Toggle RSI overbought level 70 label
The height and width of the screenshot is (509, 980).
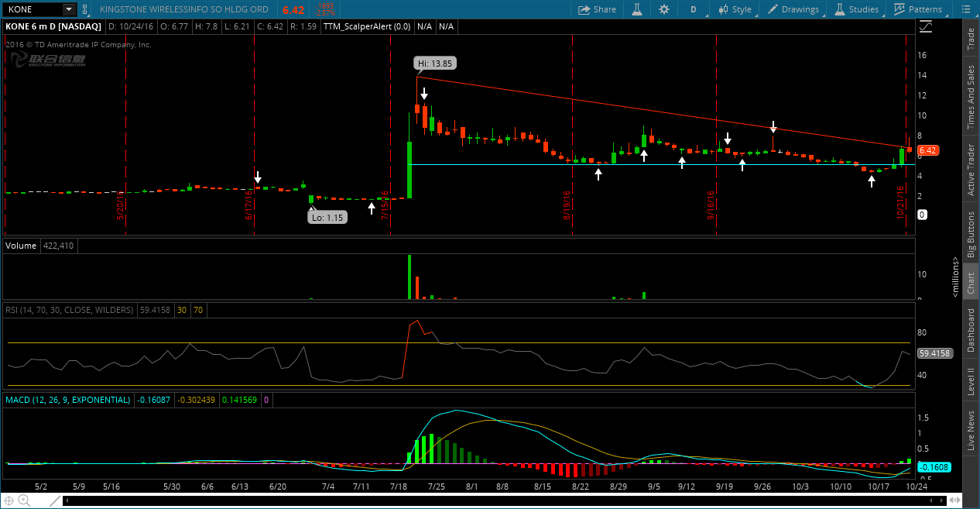(198, 310)
